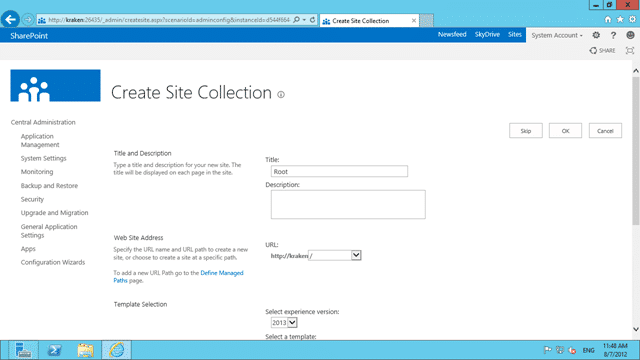
Task: Open SkyDrive in top bar
Action: coord(487,34)
